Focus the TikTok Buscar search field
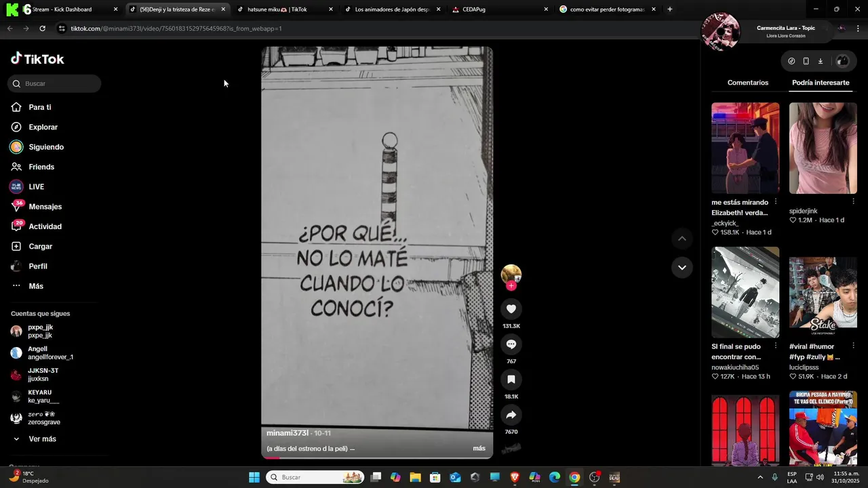 (54, 83)
